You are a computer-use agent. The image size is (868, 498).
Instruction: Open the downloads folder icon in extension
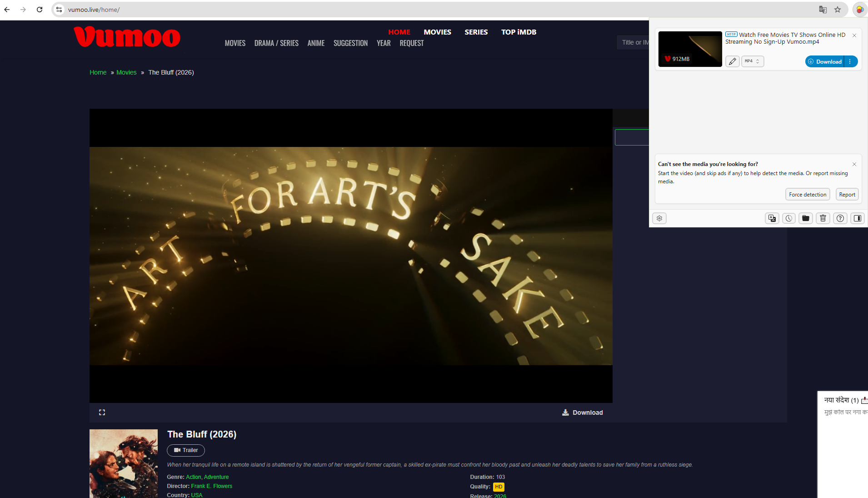click(806, 218)
